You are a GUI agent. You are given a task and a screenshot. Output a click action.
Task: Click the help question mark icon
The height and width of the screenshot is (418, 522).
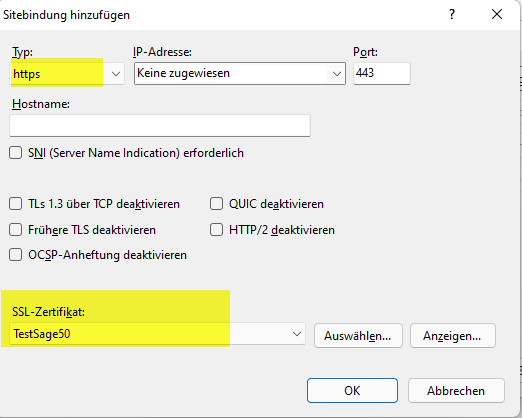[x=452, y=14]
